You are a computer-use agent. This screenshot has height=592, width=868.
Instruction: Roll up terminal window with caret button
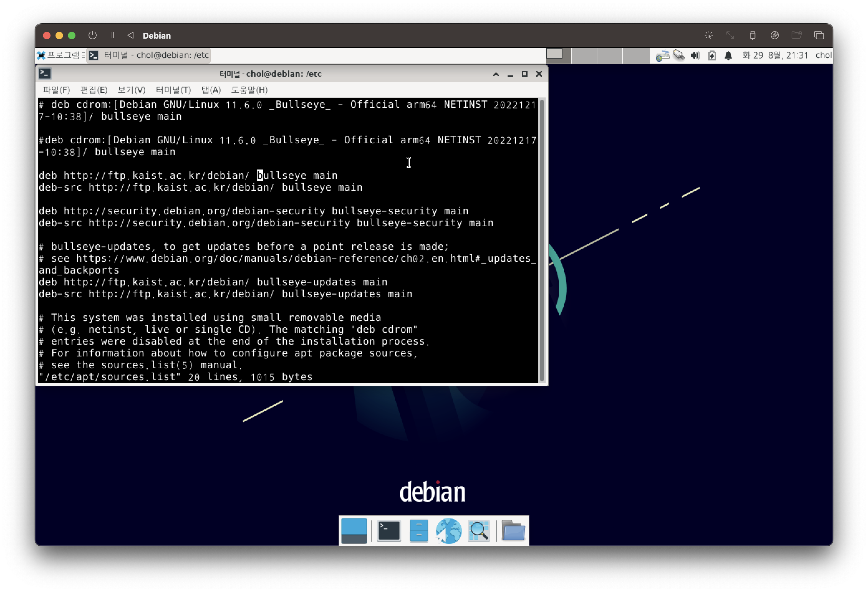[496, 74]
